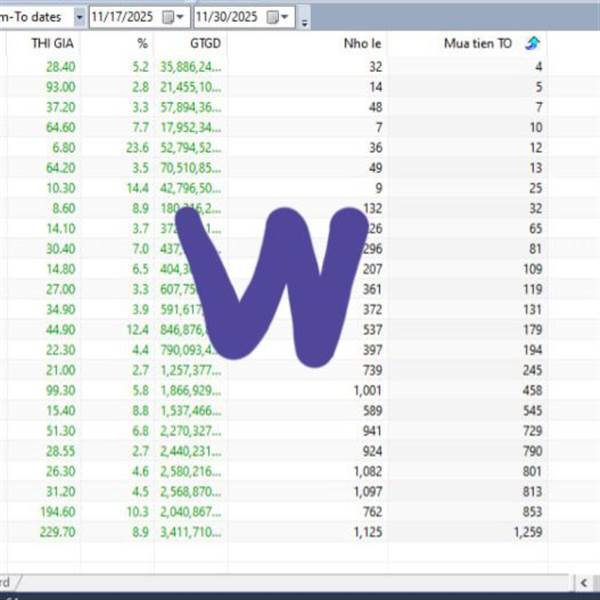Click the Mua tien TO column header
Viewport: 600px width, 600px height.
pos(478,43)
